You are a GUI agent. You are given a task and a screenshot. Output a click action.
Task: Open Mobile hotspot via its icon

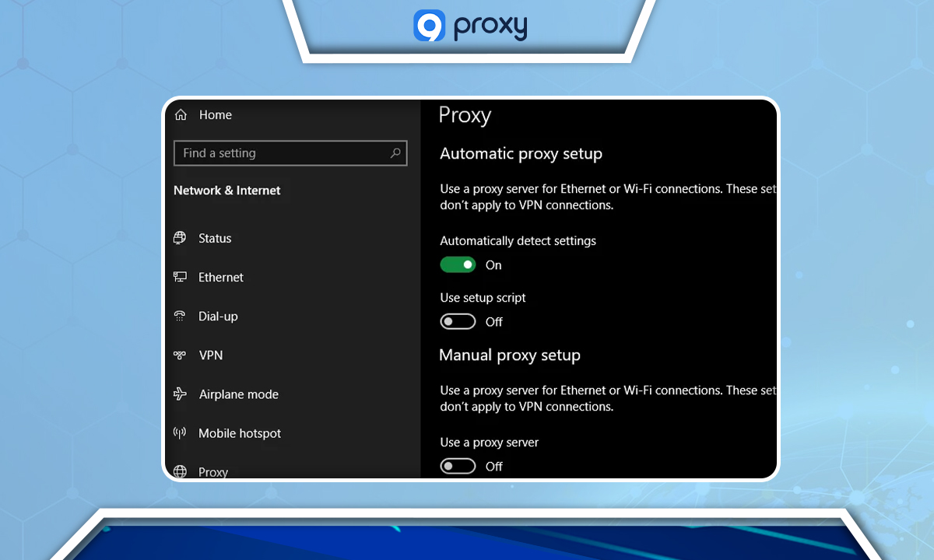181,433
